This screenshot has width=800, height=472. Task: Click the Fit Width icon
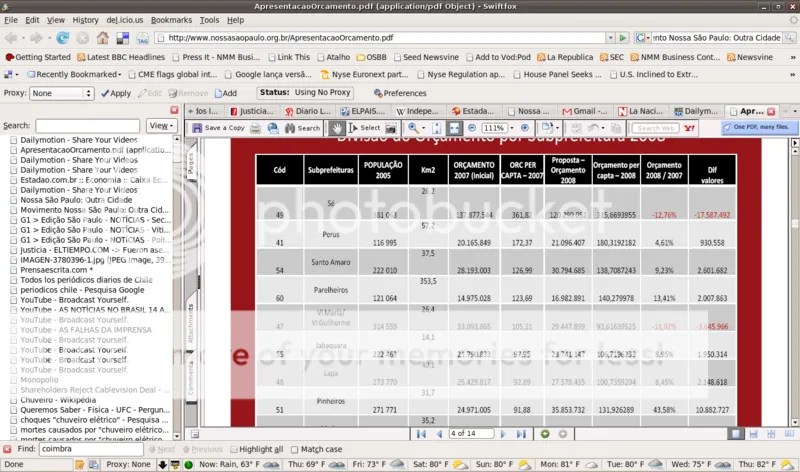454,128
